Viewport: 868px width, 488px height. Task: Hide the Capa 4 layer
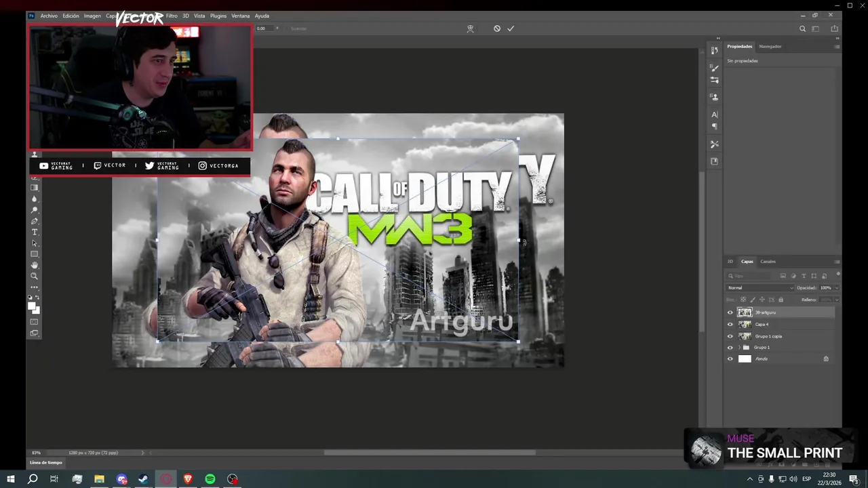click(x=730, y=324)
